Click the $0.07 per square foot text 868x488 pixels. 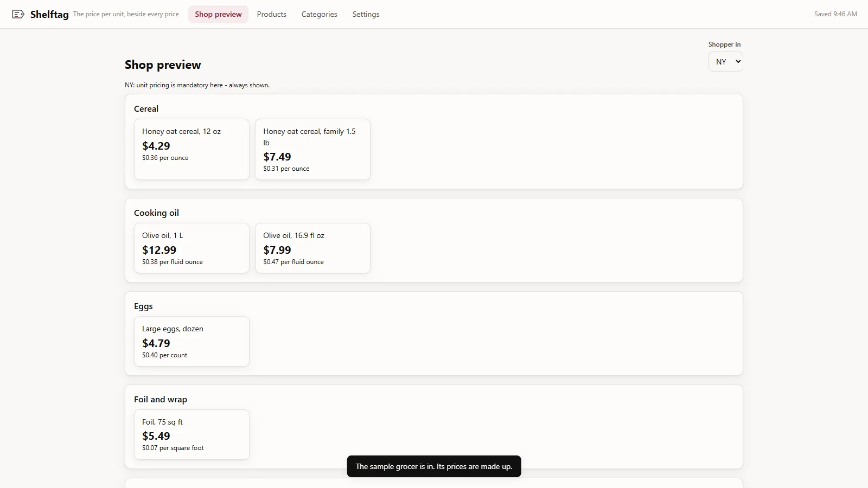(173, 448)
